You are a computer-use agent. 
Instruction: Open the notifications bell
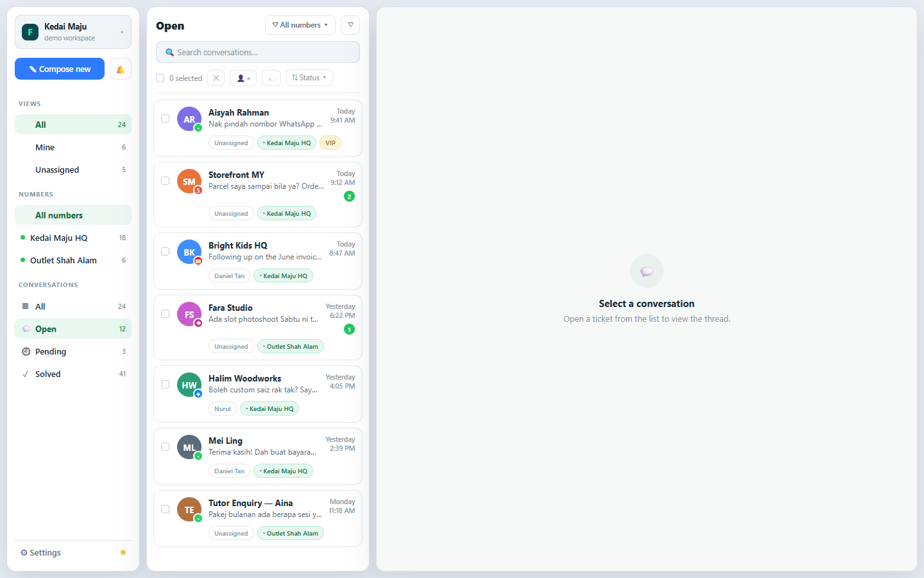coord(120,69)
